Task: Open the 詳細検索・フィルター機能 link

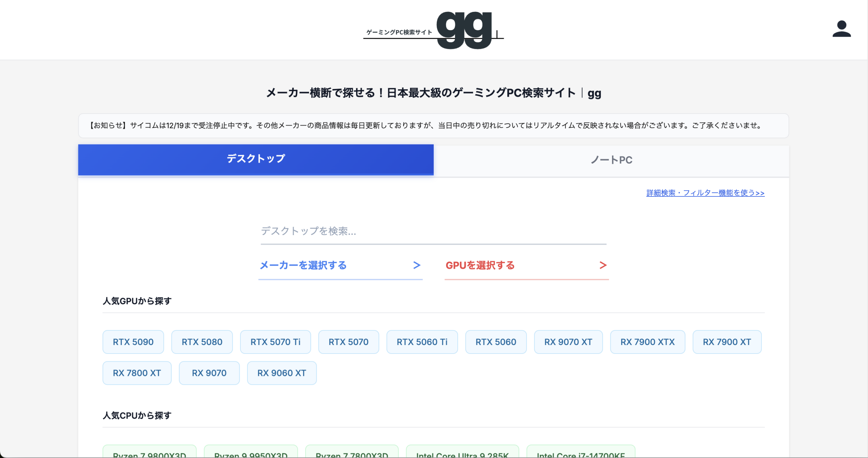Action: [x=705, y=193]
